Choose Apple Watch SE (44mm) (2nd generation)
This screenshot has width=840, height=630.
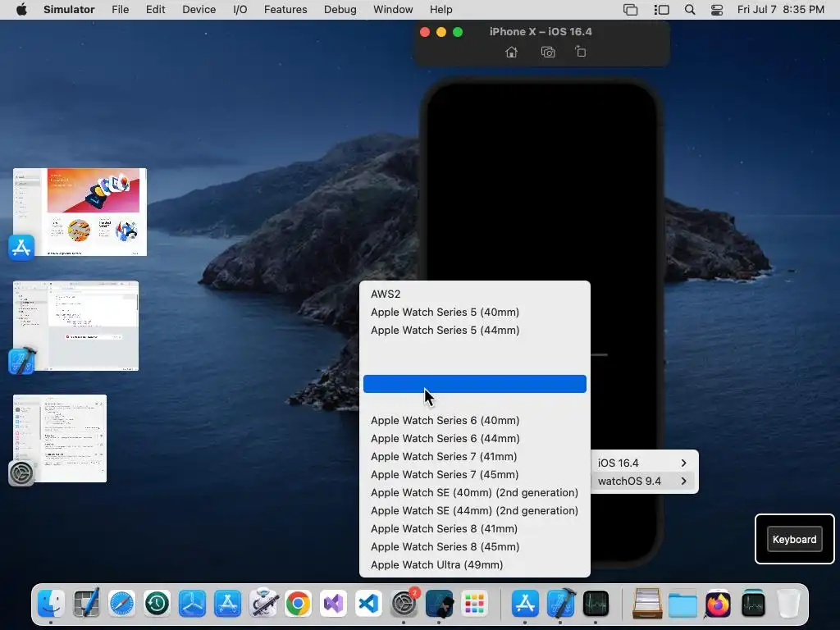click(x=475, y=510)
